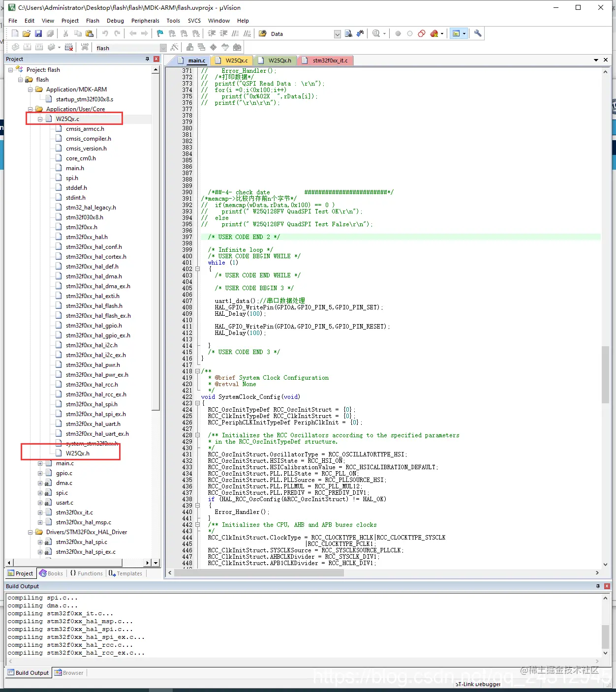616x692 pixels.
Task: Click the Pack Installer icon
Action: click(x=237, y=47)
